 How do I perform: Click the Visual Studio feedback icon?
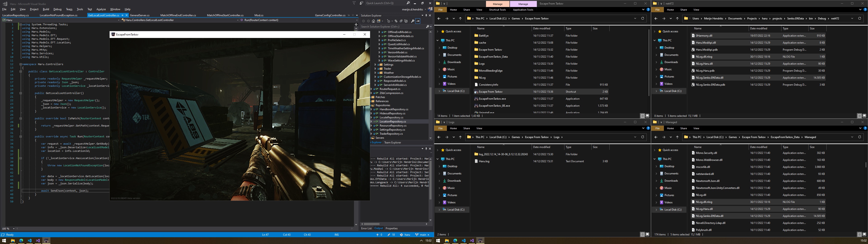[x=362, y=3]
